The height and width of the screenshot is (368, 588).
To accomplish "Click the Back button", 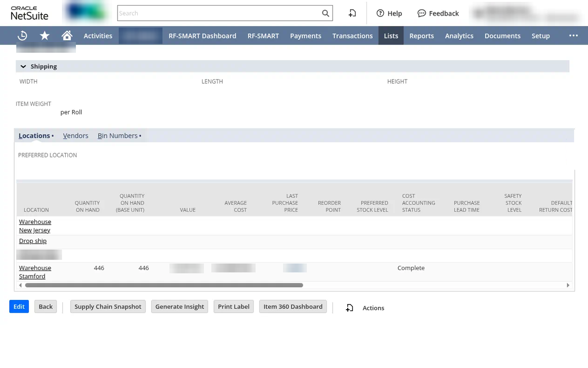I will [45, 306].
